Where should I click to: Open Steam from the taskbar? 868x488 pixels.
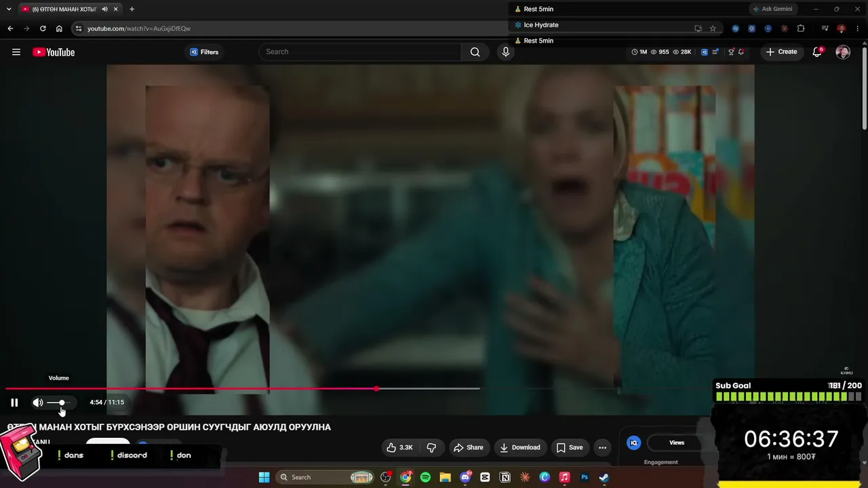604,477
